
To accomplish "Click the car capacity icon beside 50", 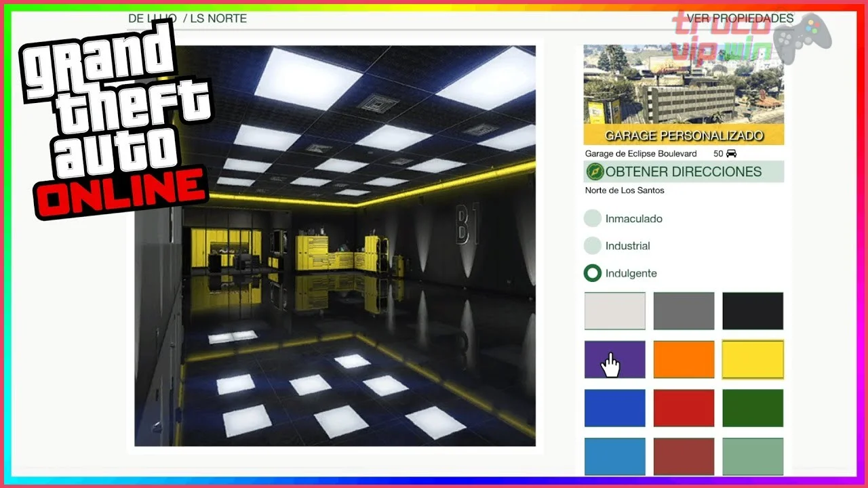I will (731, 154).
